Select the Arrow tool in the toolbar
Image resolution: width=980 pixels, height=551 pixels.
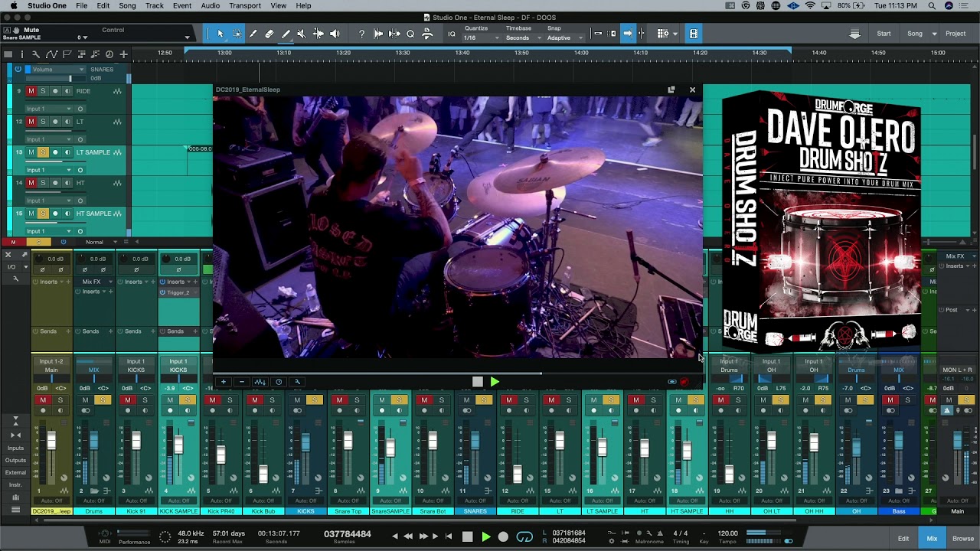click(x=220, y=34)
